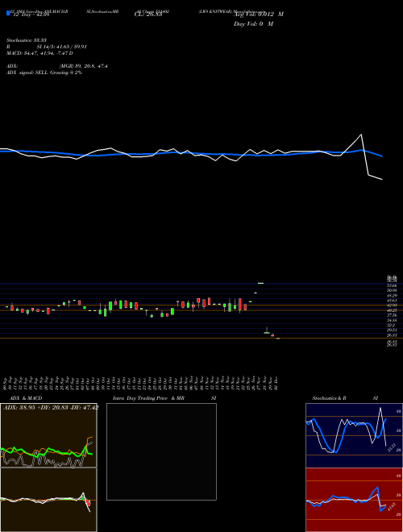Click the MACD lower chart panel
This screenshot has width=403, height=532.
coord(48,500)
